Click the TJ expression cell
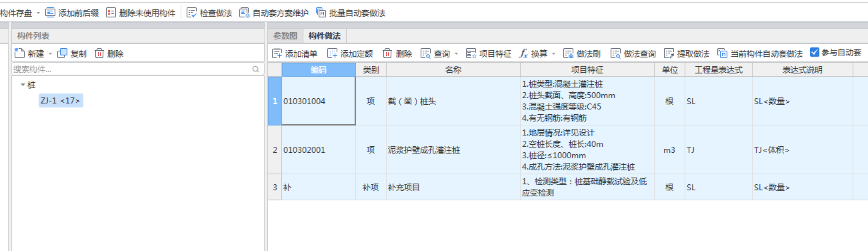 [x=718, y=150]
